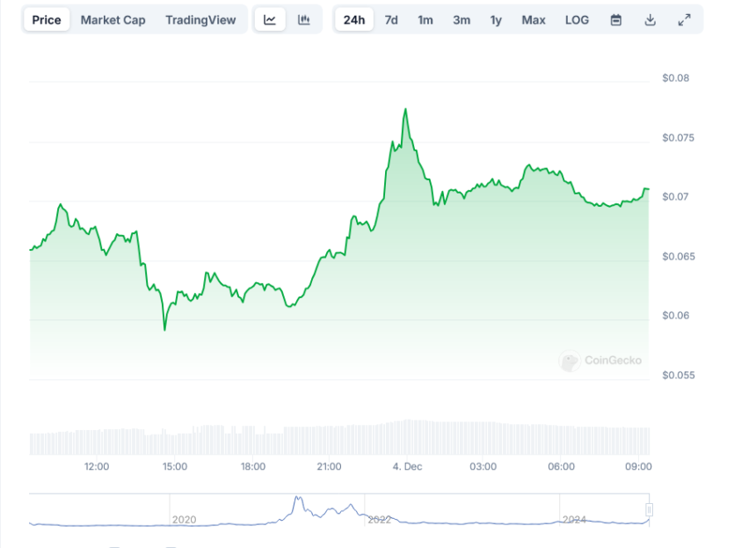This screenshot has width=756, height=548.
Task: Click the 2022 peak in the navigator timeline
Action: tap(297, 498)
